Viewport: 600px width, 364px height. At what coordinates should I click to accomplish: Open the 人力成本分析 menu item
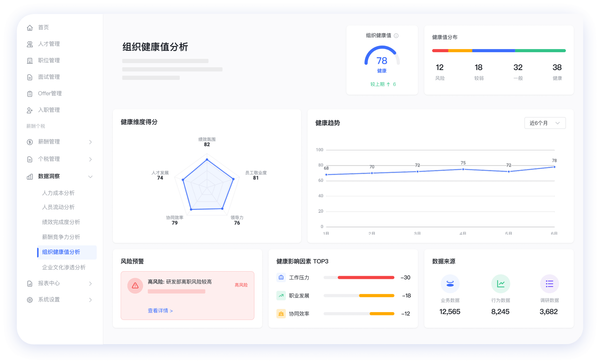click(58, 193)
